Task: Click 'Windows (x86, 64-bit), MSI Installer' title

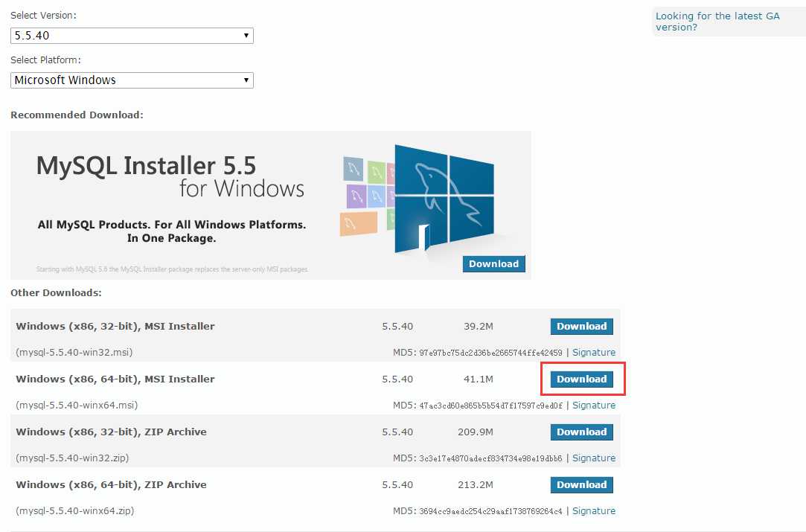Action: pyautogui.click(x=115, y=379)
